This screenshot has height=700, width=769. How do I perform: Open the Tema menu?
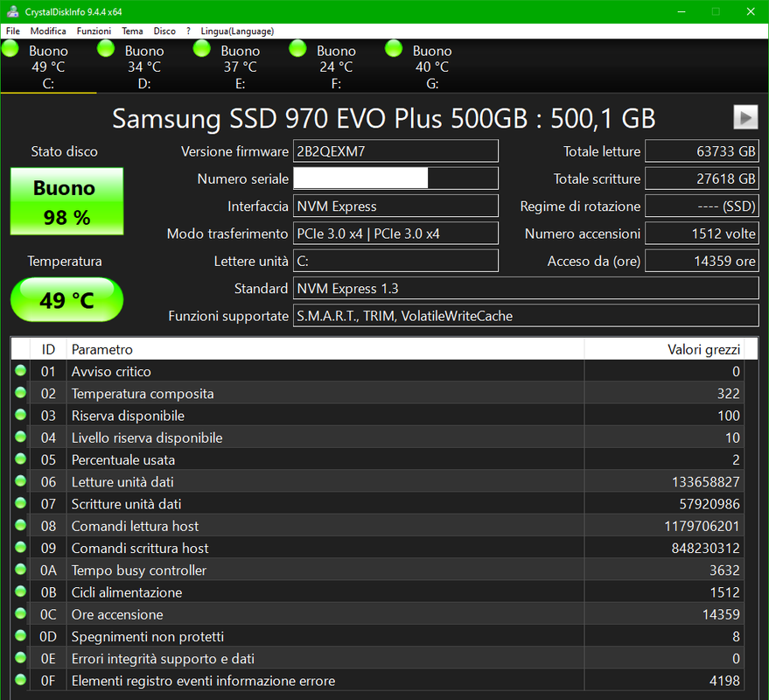tap(132, 31)
